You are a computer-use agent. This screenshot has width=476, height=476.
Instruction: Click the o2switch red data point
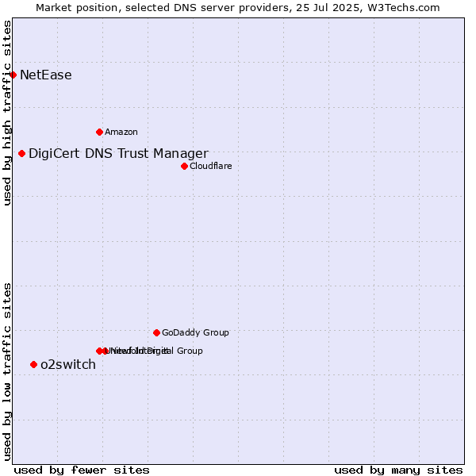click(34, 365)
